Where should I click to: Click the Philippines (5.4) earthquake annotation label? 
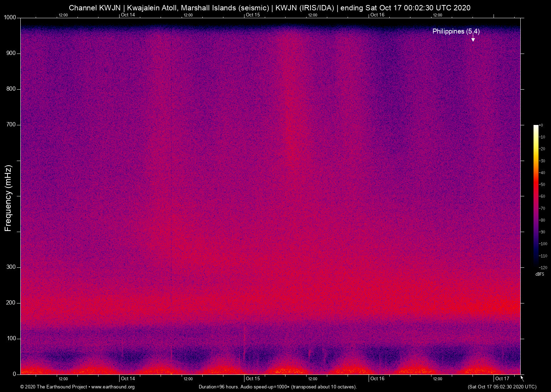pos(456,31)
